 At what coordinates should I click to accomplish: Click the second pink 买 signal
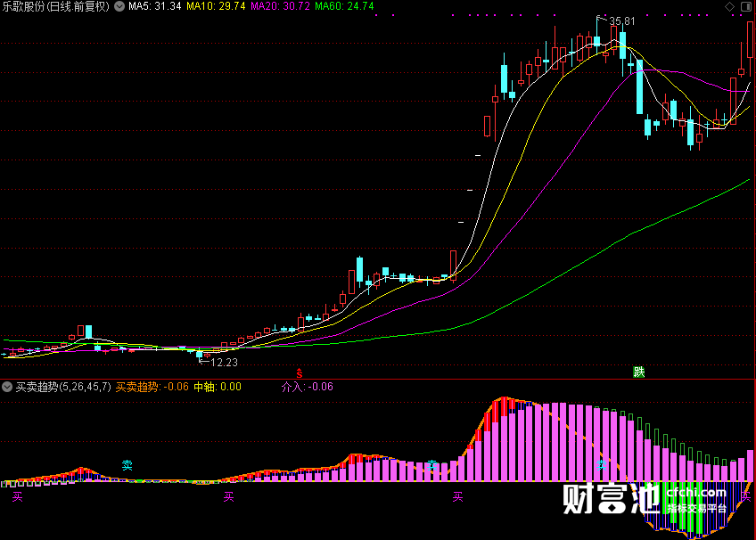tap(228, 496)
